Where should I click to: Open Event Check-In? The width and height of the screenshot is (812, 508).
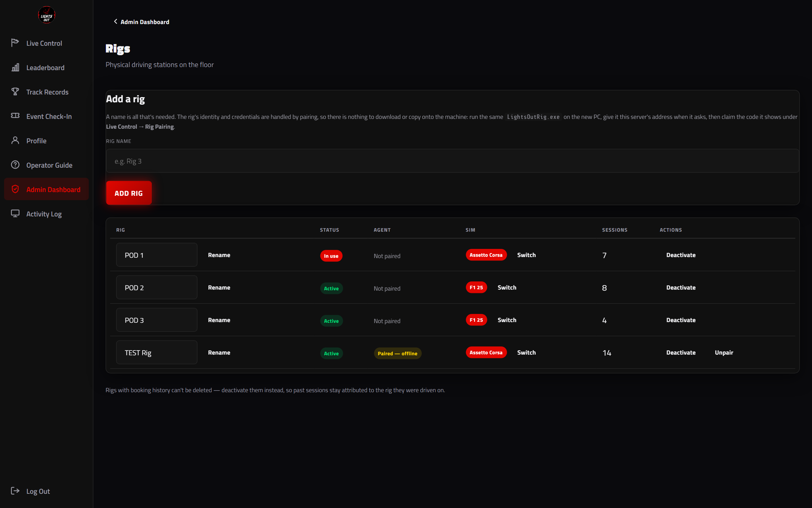click(46, 117)
